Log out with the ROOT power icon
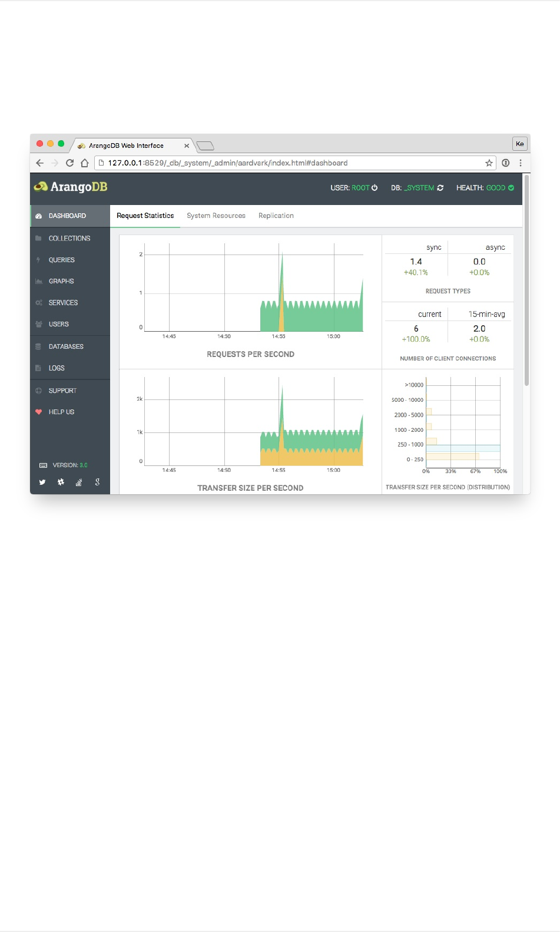Screen dimensions: 560x932 pyautogui.click(x=375, y=188)
